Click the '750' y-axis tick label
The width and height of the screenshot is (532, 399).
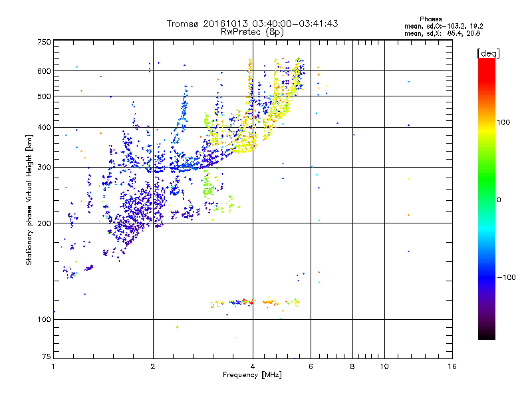point(44,42)
